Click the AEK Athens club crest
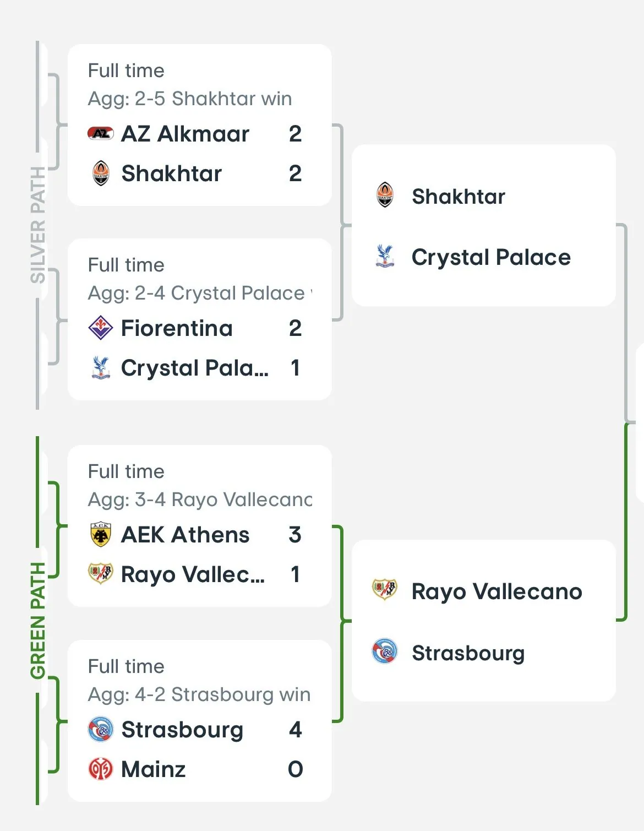This screenshot has width=644, height=831. point(101,535)
